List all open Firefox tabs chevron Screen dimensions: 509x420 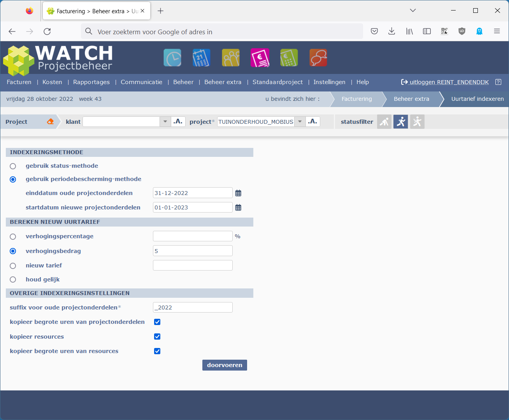(413, 11)
